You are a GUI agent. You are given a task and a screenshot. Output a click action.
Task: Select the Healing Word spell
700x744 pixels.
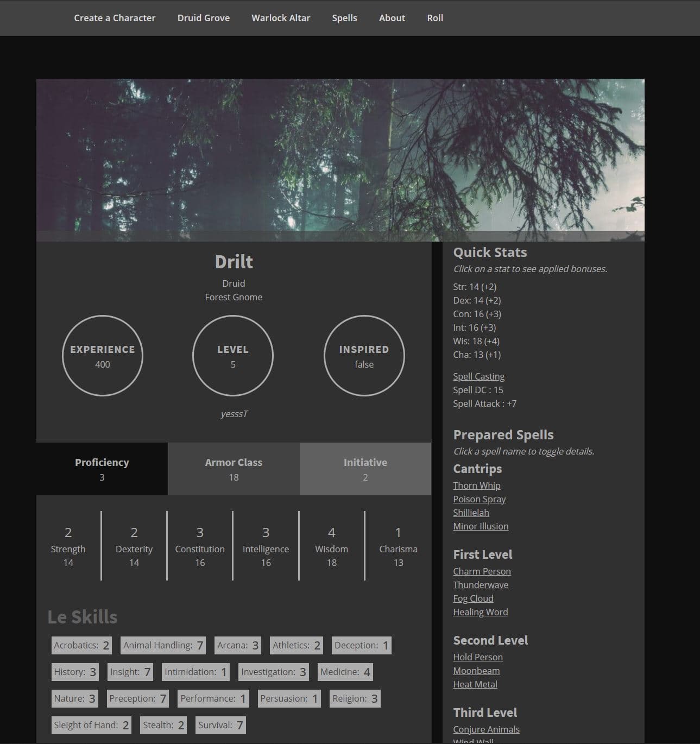480,611
